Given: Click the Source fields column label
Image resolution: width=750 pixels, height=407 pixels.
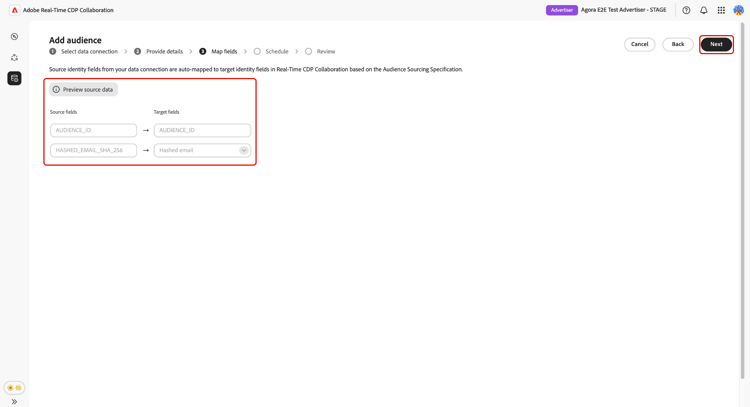Looking at the screenshot, I should (x=63, y=112).
